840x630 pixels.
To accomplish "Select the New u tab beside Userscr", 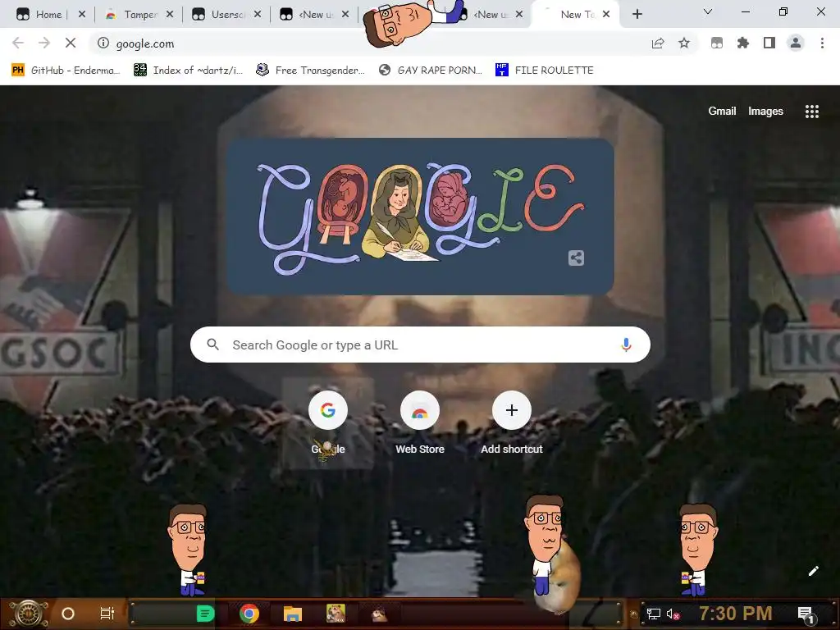I will (x=316, y=15).
